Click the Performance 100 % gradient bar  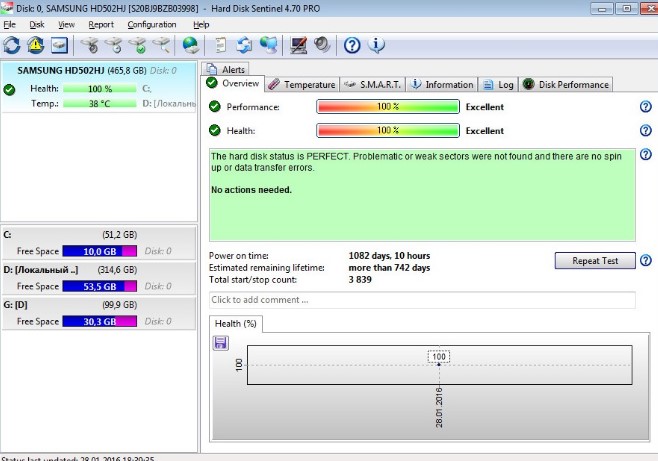point(388,107)
